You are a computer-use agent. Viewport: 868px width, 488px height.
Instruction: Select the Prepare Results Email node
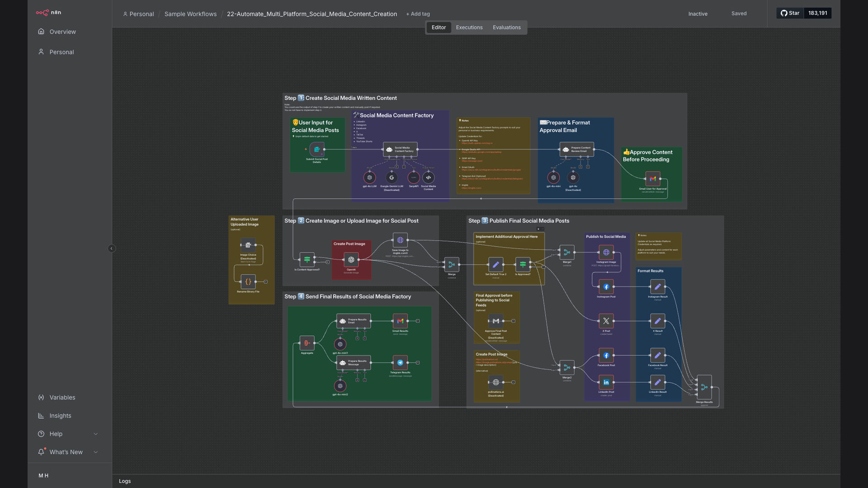[354, 321]
